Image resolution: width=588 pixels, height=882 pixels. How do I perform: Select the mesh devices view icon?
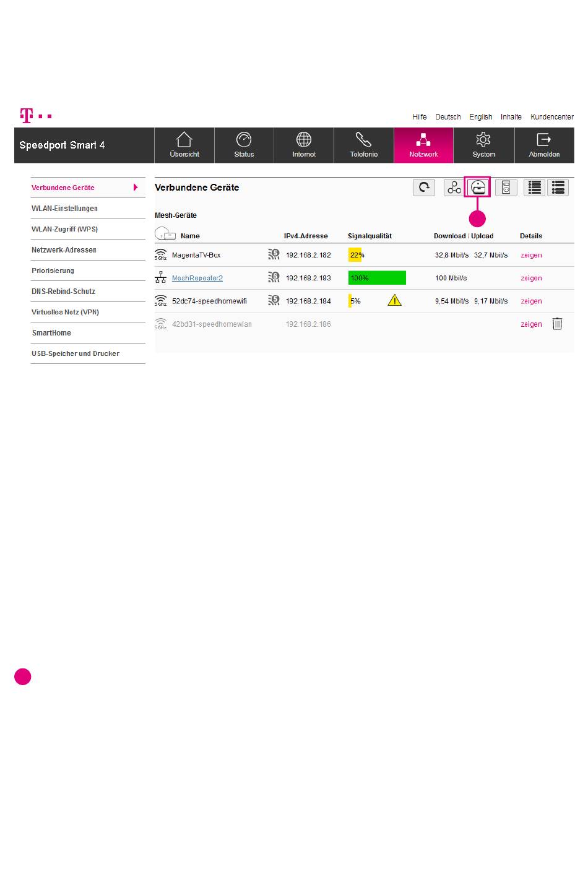477,188
